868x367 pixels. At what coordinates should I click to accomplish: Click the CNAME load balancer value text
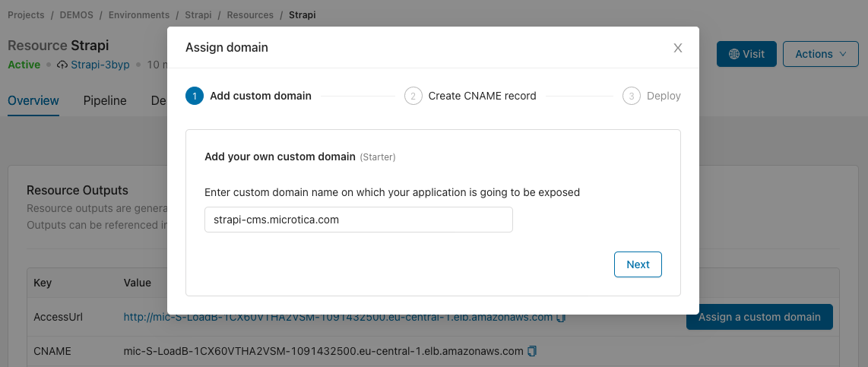323,351
